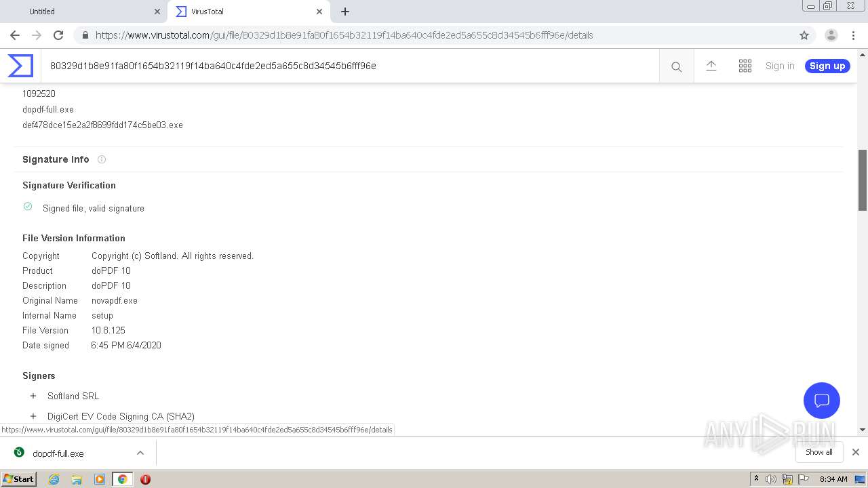
Task: Bookmark this page with star icon
Action: (804, 35)
